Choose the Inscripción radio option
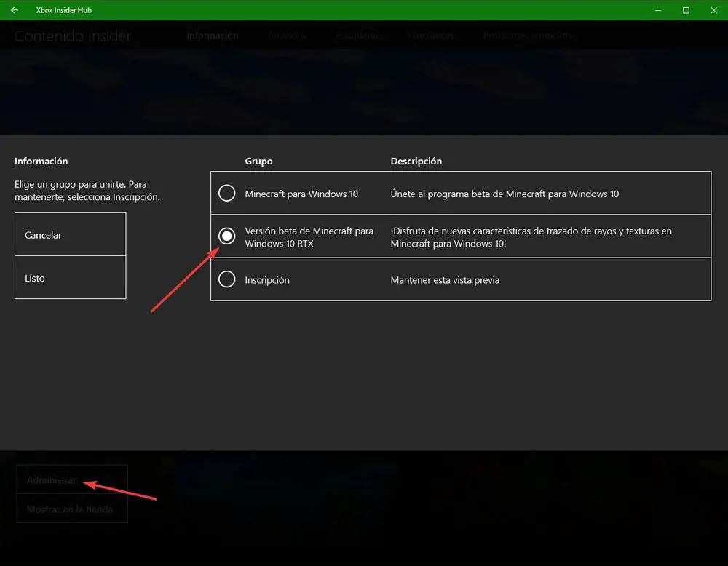728x566 pixels. 227,279
